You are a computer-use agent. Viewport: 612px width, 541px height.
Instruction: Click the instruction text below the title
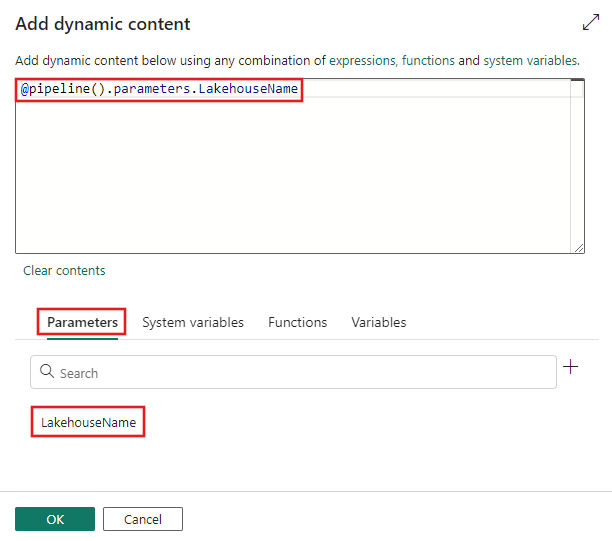(x=297, y=61)
